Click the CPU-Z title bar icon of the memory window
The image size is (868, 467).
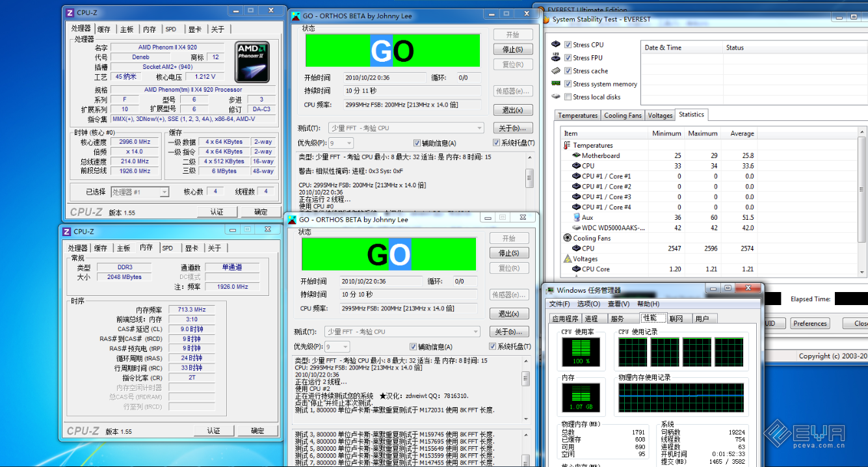click(x=66, y=231)
